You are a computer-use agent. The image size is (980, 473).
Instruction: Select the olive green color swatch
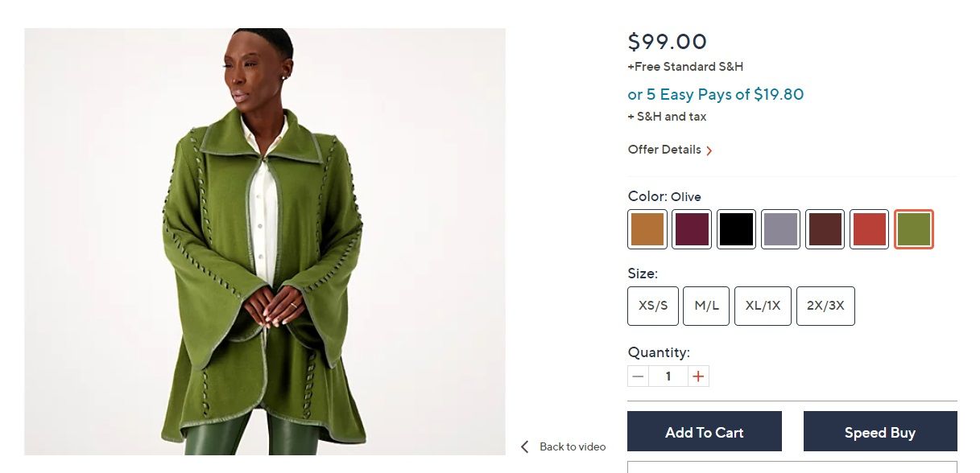pyautogui.click(x=913, y=229)
